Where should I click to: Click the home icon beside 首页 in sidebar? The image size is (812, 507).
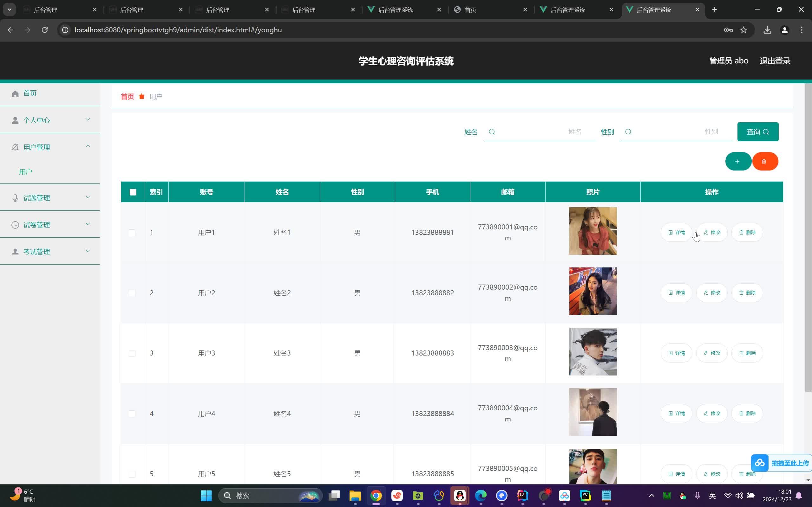[15, 93]
